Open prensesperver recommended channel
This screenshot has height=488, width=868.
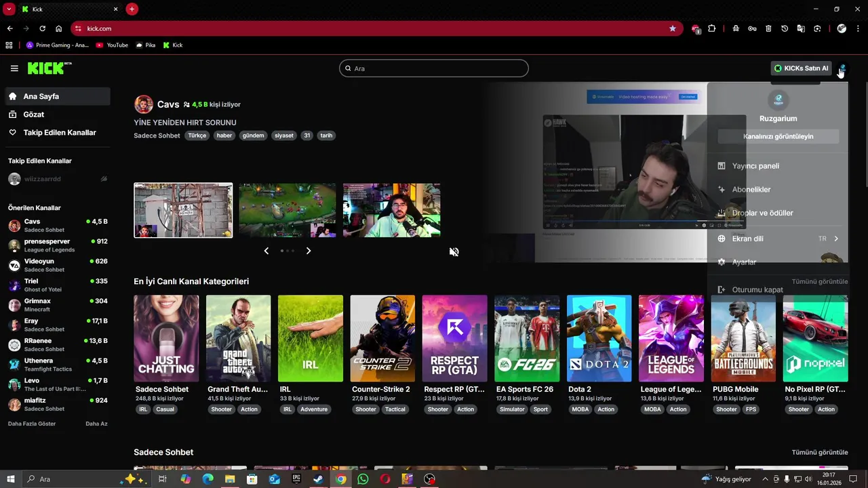click(x=58, y=245)
